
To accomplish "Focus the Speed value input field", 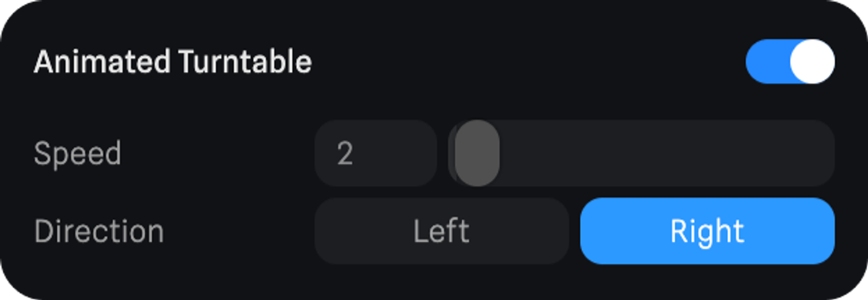I will pyautogui.click(x=375, y=153).
